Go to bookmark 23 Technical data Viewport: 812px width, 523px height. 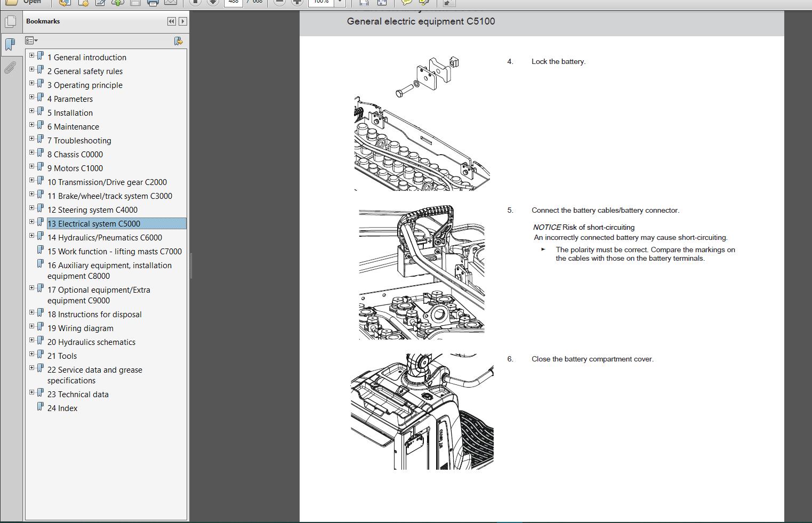78,395
